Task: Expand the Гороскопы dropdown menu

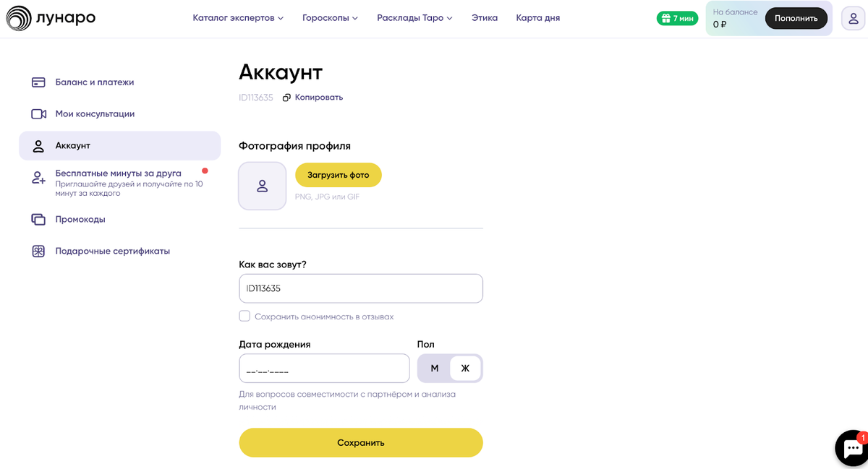Action: 330,18
